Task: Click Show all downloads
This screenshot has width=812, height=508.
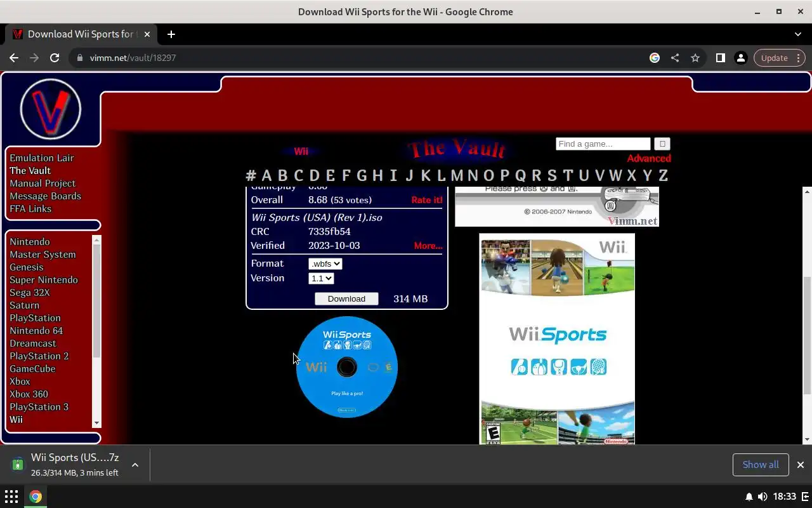Action: tap(761, 465)
